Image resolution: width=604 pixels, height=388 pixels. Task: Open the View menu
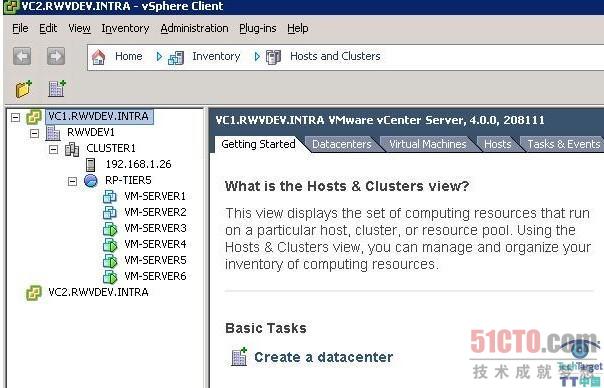(x=79, y=28)
